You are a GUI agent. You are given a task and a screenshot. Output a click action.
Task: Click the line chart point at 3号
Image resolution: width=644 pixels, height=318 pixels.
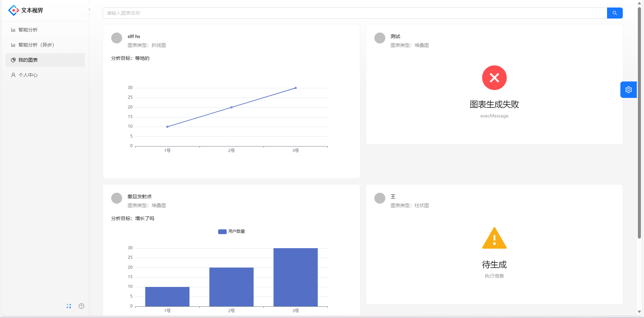click(x=296, y=88)
